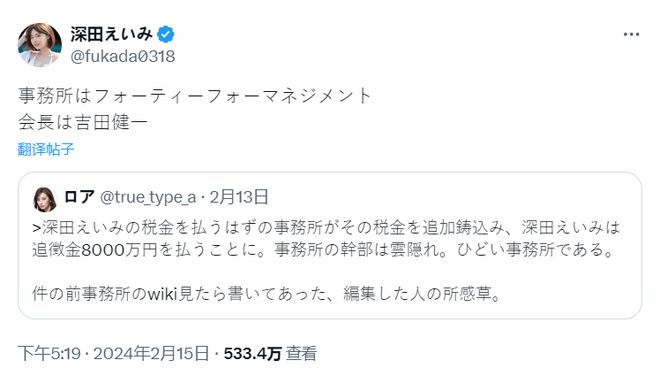Open the @true_type_a handle
660x368 pixels.
148,197
